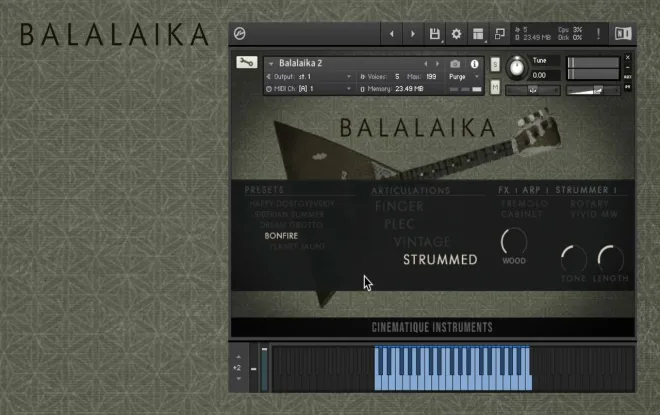Open the Purge dropdown menu
The height and width of the screenshot is (415, 660).
tap(464, 77)
